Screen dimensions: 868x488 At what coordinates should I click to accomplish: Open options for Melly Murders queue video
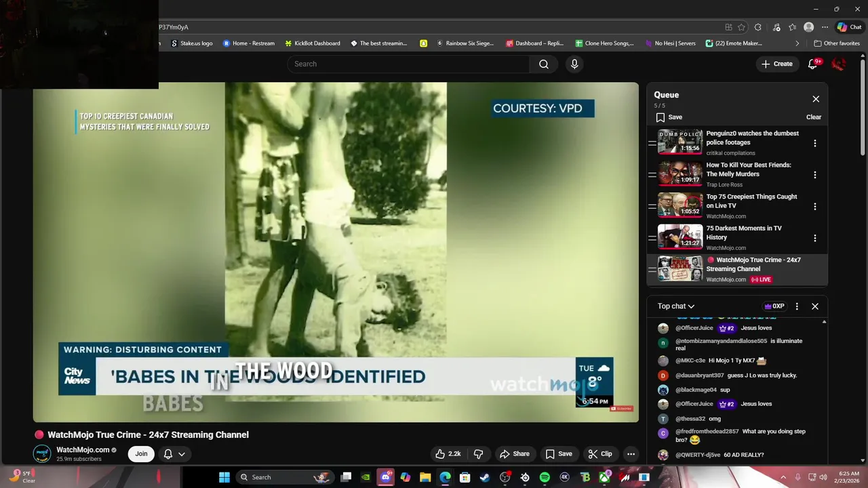pos(814,175)
